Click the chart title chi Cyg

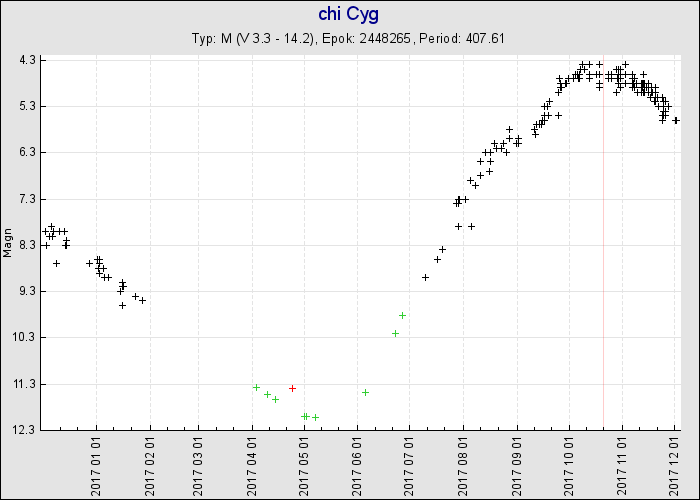click(x=348, y=14)
